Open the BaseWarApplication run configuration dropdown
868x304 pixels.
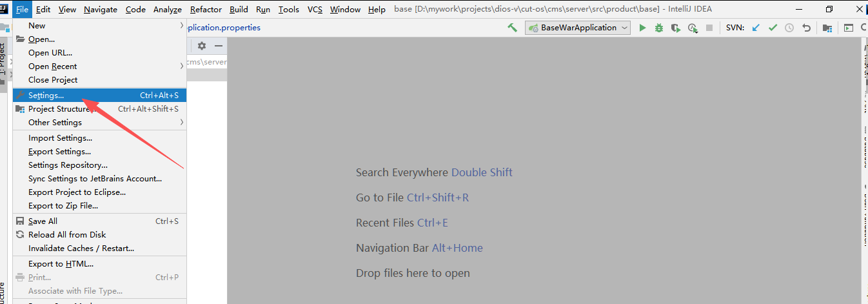(579, 28)
